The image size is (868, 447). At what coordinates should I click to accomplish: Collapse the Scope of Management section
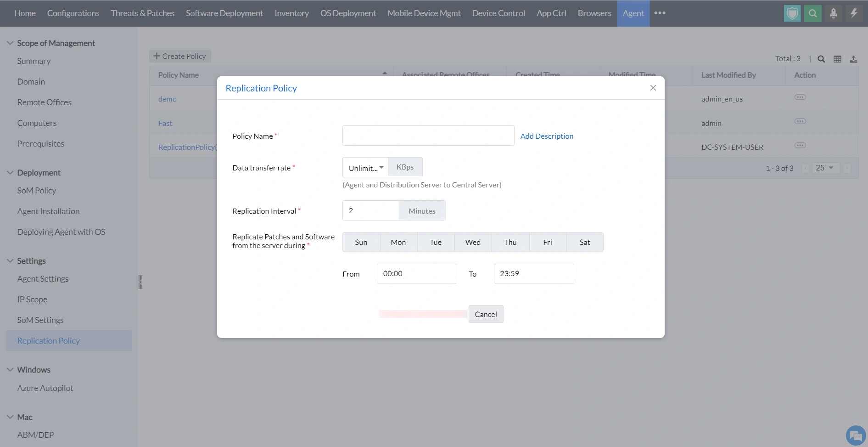[x=10, y=43]
